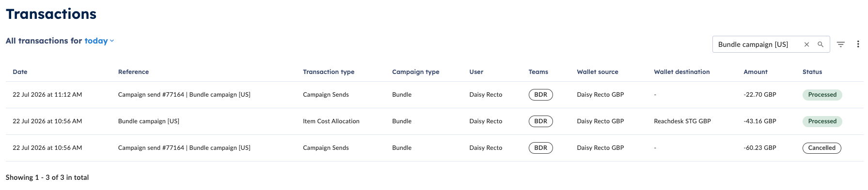The height and width of the screenshot is (190, 868).
Task: Click the Wallet destination column header
Action: point(681,72)
